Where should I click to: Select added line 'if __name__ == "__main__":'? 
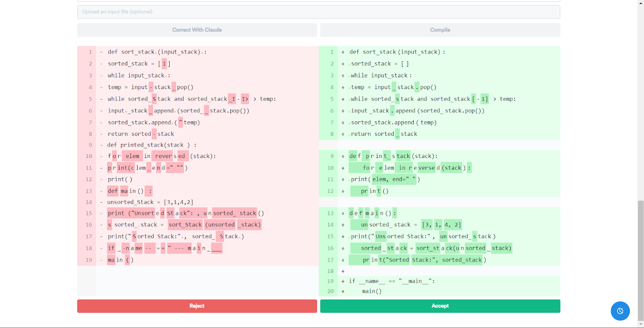pos(392,281)
